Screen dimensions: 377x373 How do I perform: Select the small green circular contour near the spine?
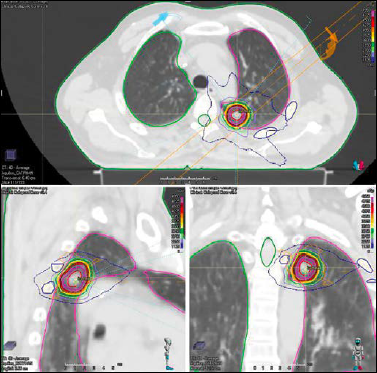click(x=204, y=120)
